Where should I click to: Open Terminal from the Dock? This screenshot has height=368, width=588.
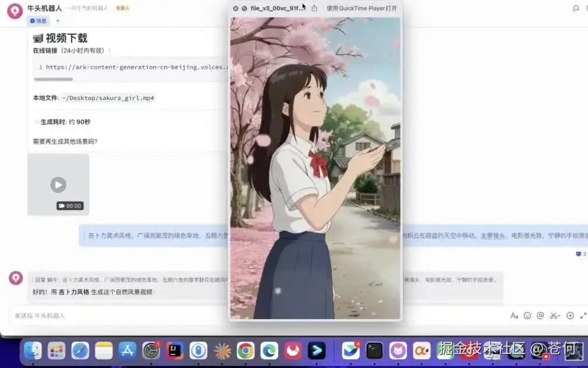tap(374, 351)
